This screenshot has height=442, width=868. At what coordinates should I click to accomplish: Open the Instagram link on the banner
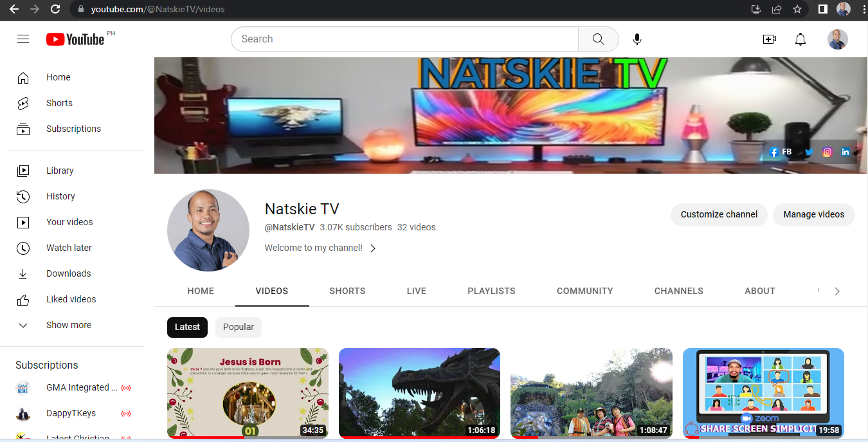(827, 152)
